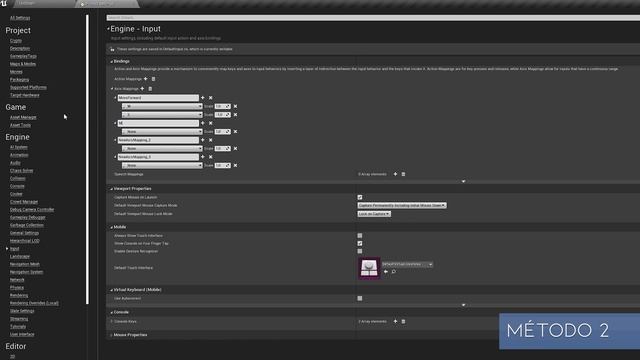Viewport: 640px width, 360px height.
Task: Open Rendering engine settings
Action: (x=19, y=296)
